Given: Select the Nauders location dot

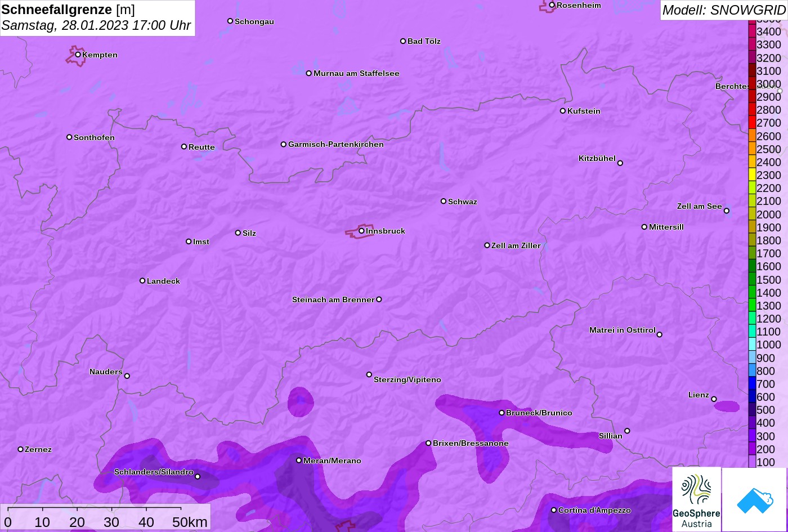Looking at the screenshot, I should coord(127,376).
